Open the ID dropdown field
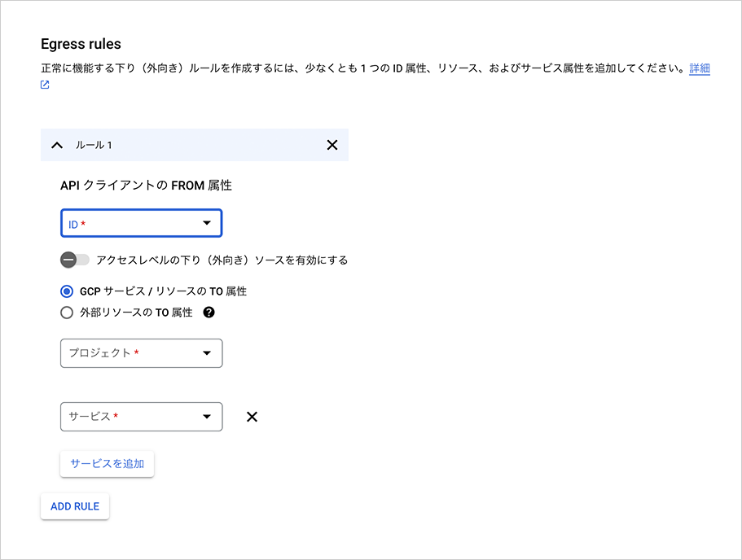 coord(130,224)
